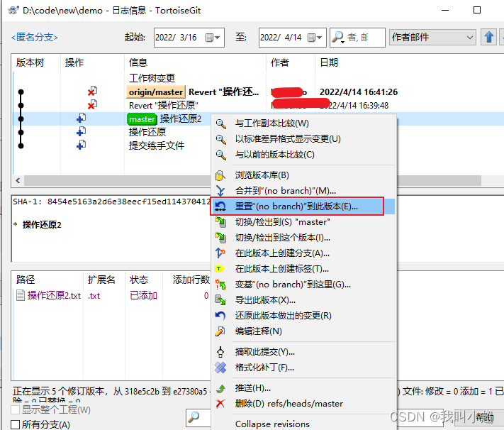Click the magnifier icon beside 与工作副本比较
The width and height of the screenshot is (504, 430).
coord(221,123)
